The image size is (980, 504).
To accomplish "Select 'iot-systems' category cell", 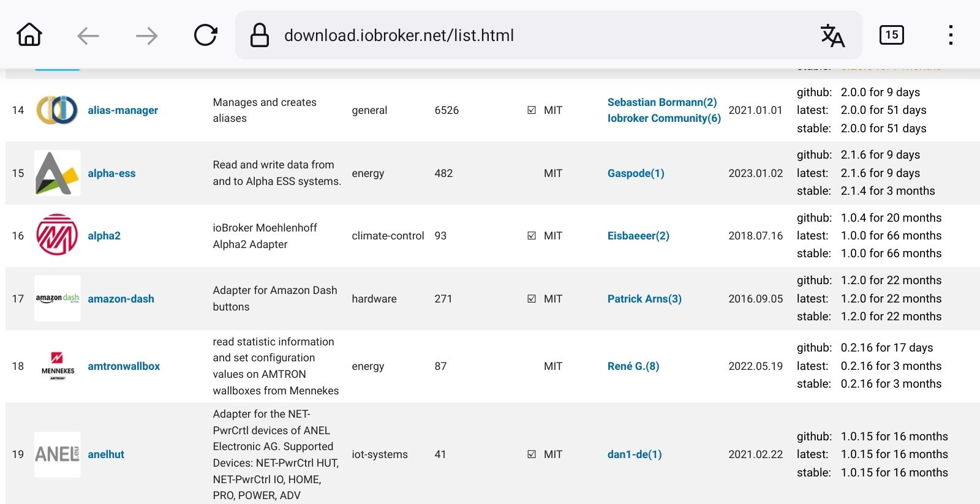I will tap(380, 454).
